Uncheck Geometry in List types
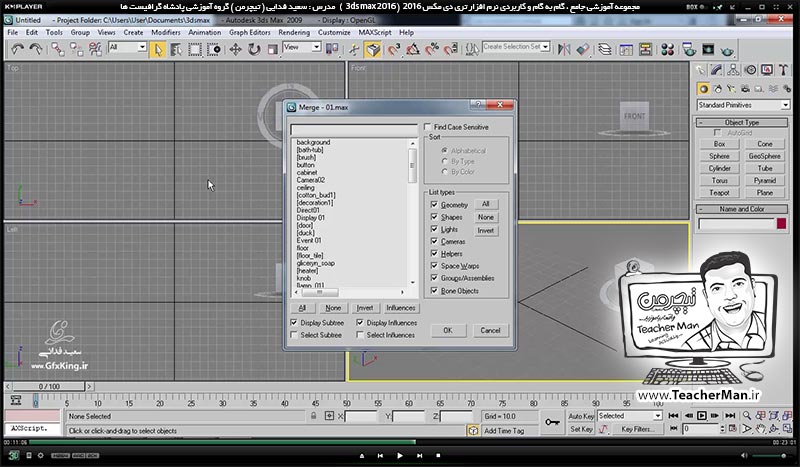 pos(434,204)
